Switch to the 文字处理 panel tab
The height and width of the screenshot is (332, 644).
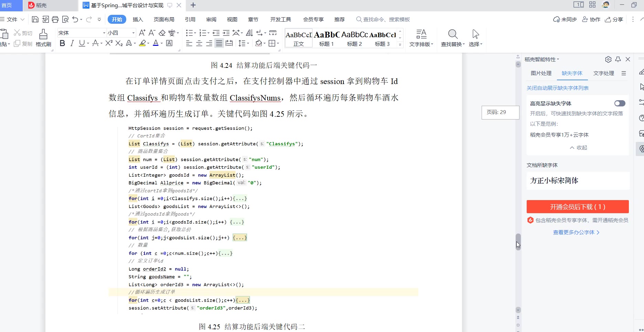[x=603, y=73]
